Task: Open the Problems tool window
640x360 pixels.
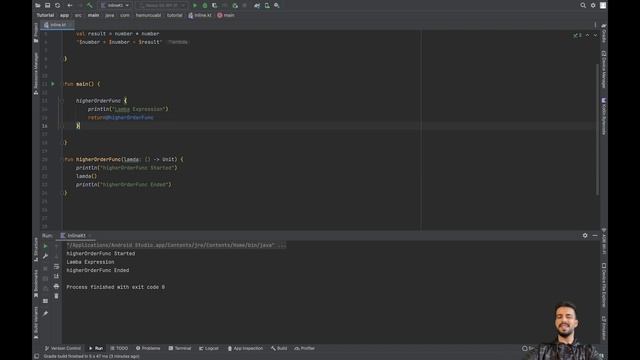Action: coord(148,348)
